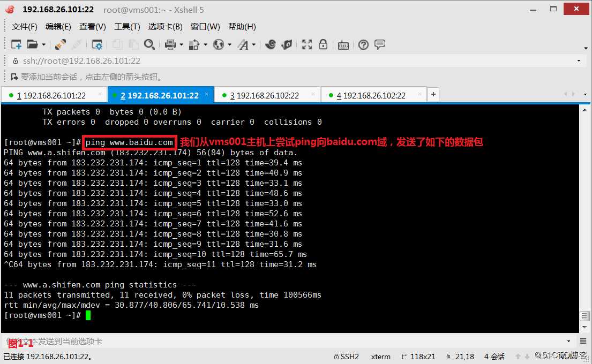Viewport: 592px width, 364px height.
Task: Close tab 2 192.168.26.101:22
Action: (206, 94)
